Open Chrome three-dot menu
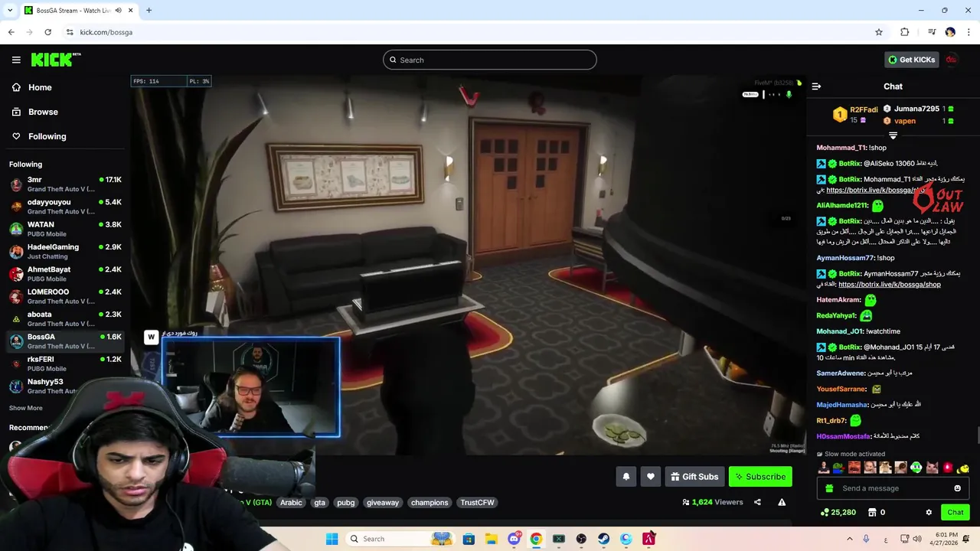This screenshot has height=551, width=980. pyautogui.click(x=969, y=32)
